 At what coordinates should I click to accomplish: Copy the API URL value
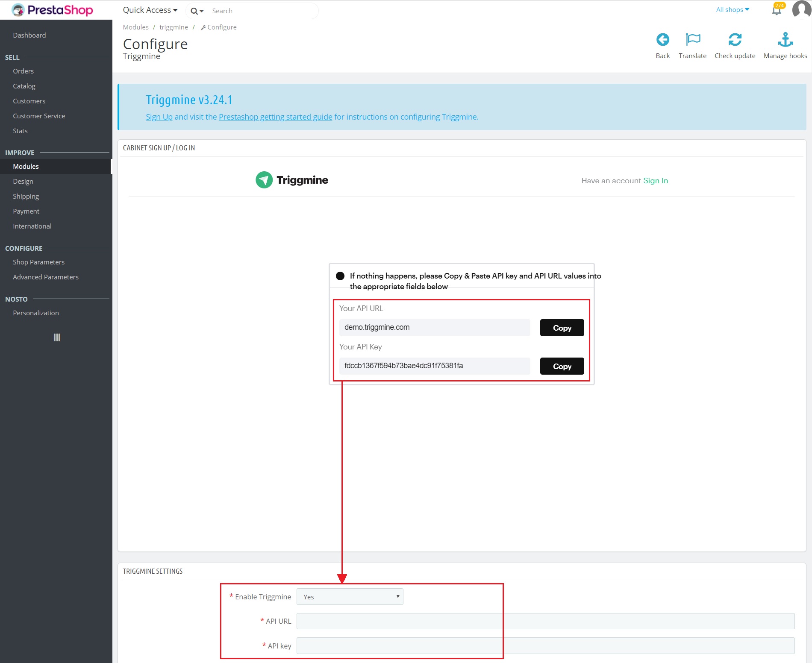point(562,328)
